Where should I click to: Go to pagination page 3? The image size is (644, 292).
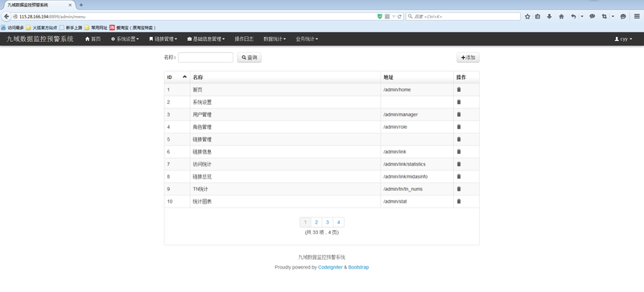click(x=328, y=222)
